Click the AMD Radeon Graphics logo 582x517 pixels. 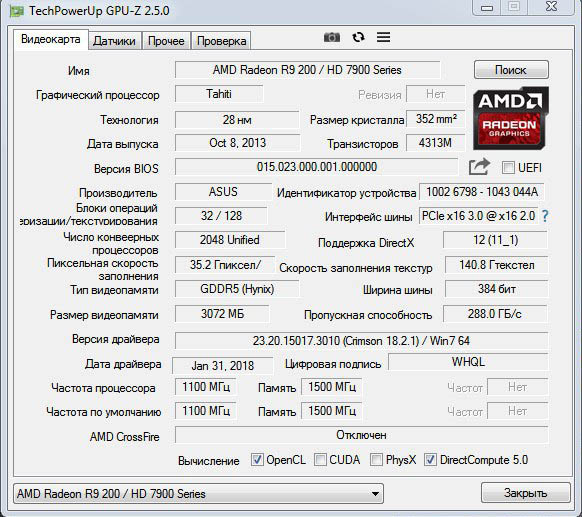pos(511,118)
